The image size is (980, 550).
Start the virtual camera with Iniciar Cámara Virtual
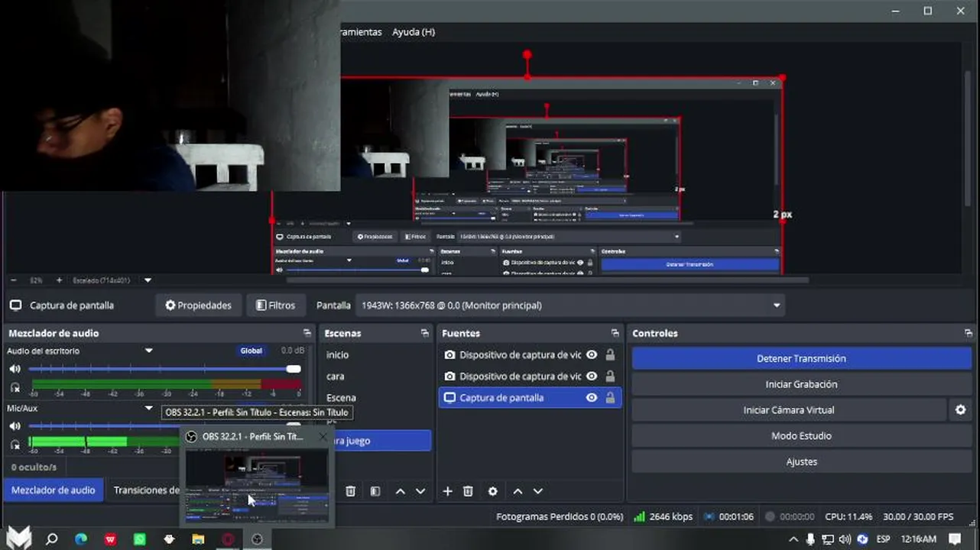[x=789, y=410]
